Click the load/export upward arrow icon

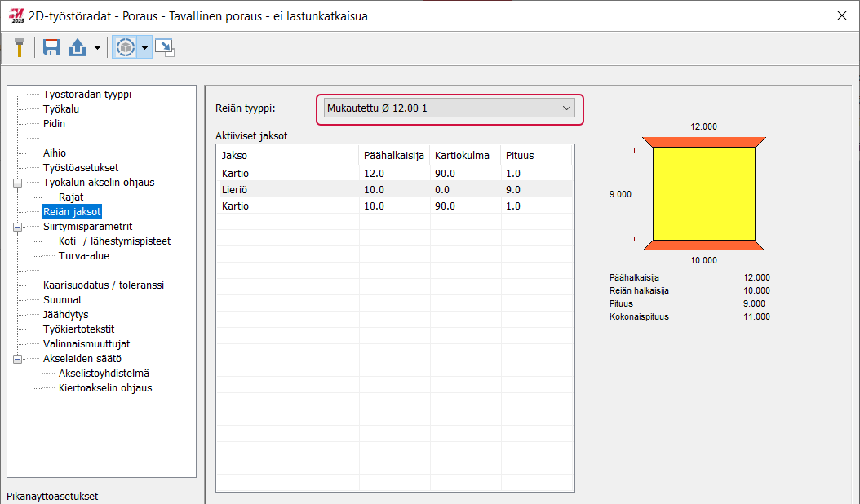[78, 47]
